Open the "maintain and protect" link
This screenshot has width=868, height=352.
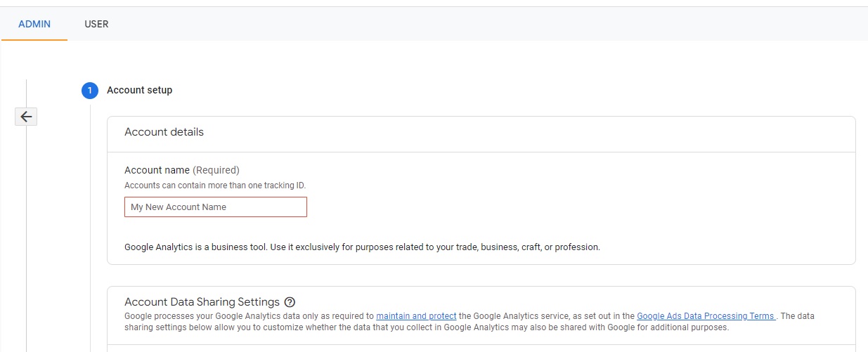[416, 316]
